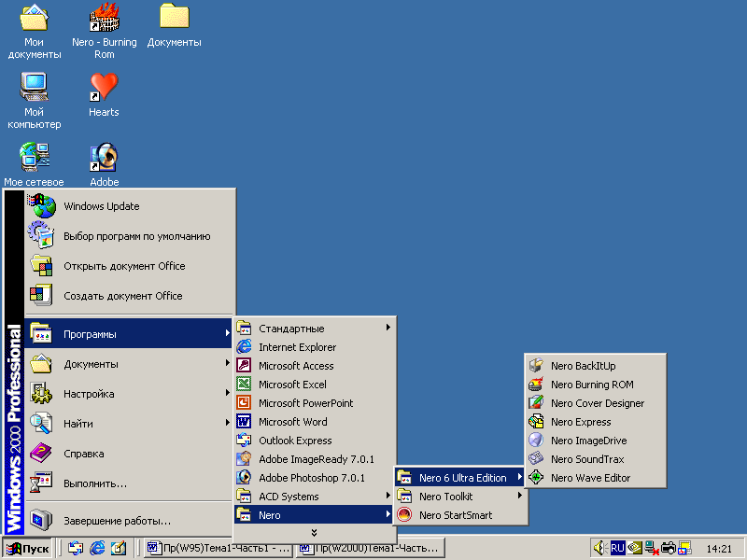
Task: Open Nero BackItUp from the submenu
Action: point(595,366)
